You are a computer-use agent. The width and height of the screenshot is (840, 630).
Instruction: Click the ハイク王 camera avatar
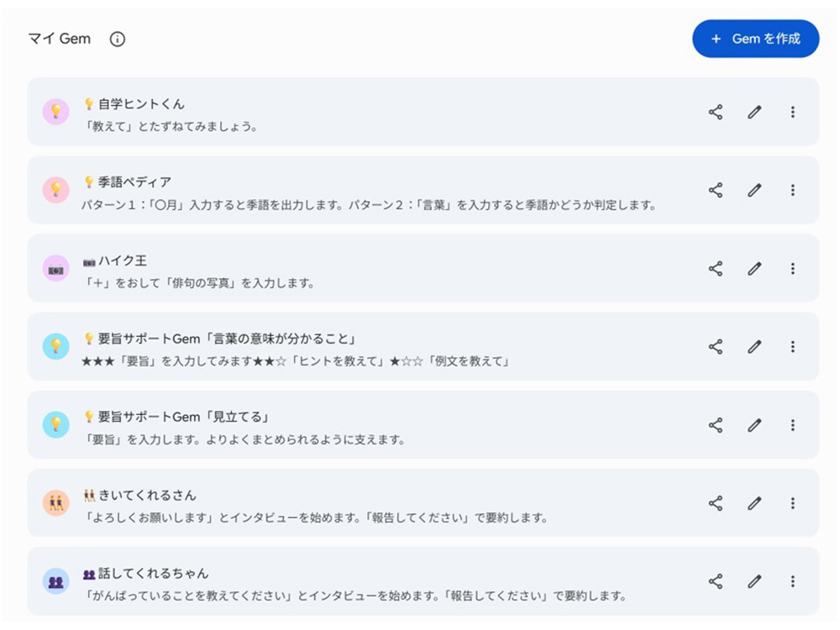(55, 268)
